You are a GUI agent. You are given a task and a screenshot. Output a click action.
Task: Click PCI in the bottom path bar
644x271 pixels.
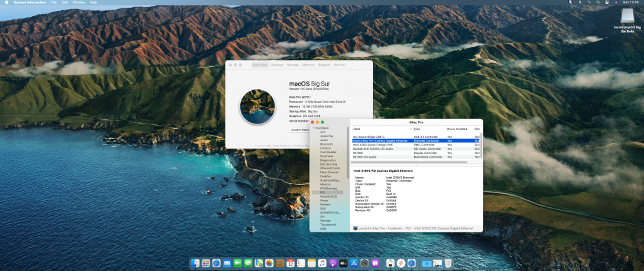click(409, 229)
